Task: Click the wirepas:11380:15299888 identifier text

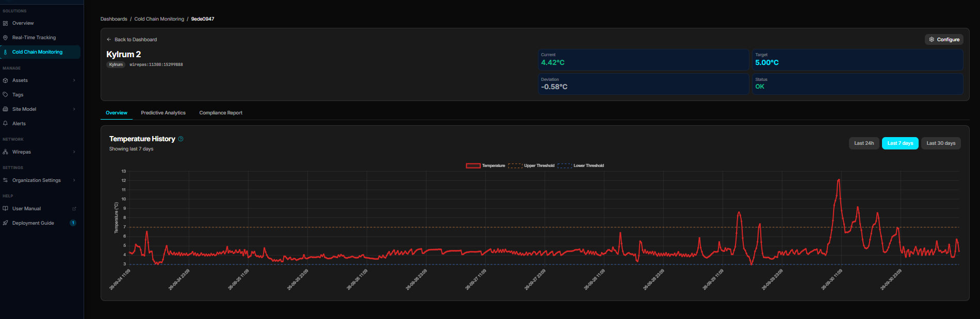Action: pyautogui.click(x=156, y=65)
